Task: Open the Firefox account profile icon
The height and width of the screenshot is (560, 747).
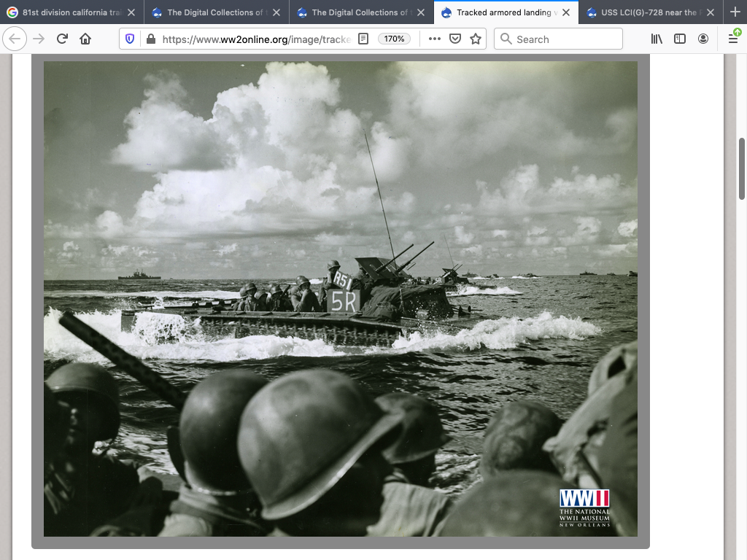Action: [703, 39]
